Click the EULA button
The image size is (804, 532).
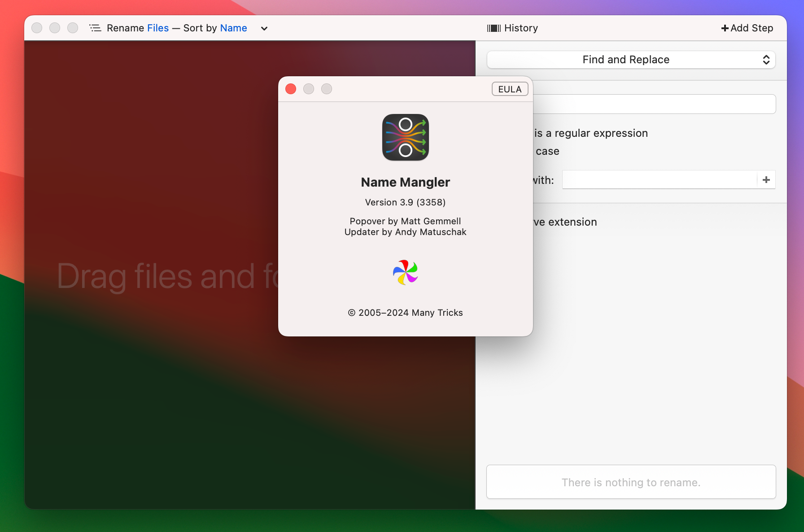tap(510, 89)
